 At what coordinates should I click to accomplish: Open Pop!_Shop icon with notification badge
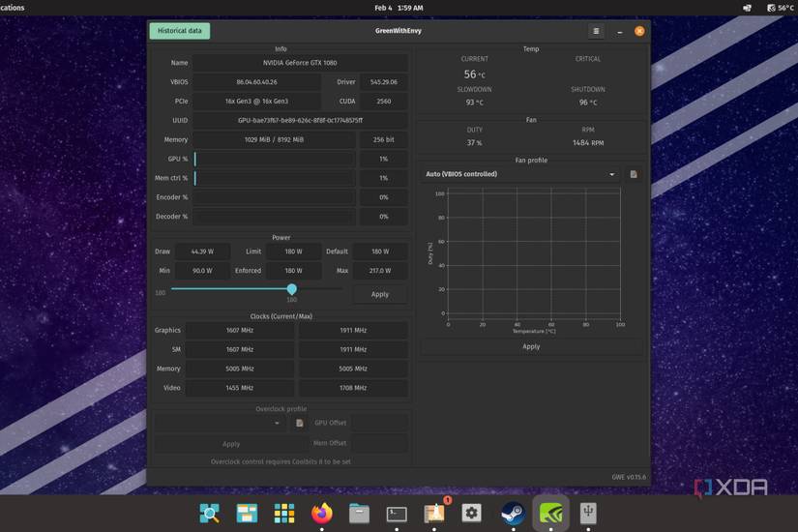[434, 514]
